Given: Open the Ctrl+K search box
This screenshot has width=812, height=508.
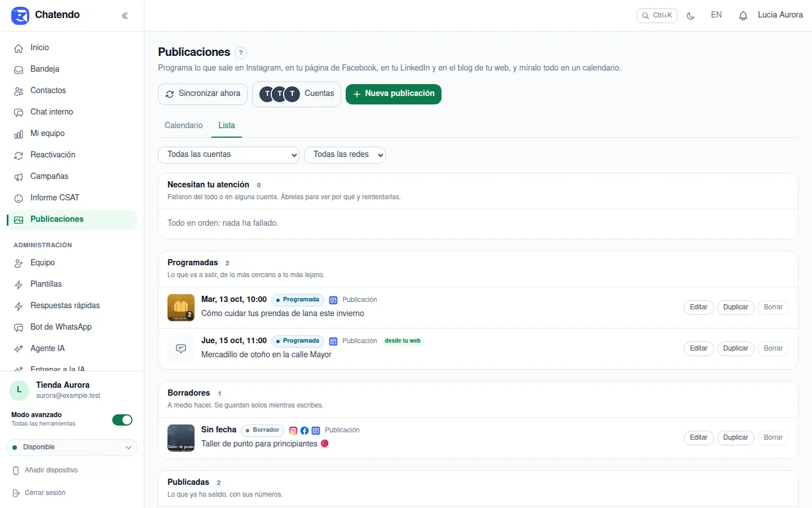Looking at the screenshot, I should (x=657, y=16).
